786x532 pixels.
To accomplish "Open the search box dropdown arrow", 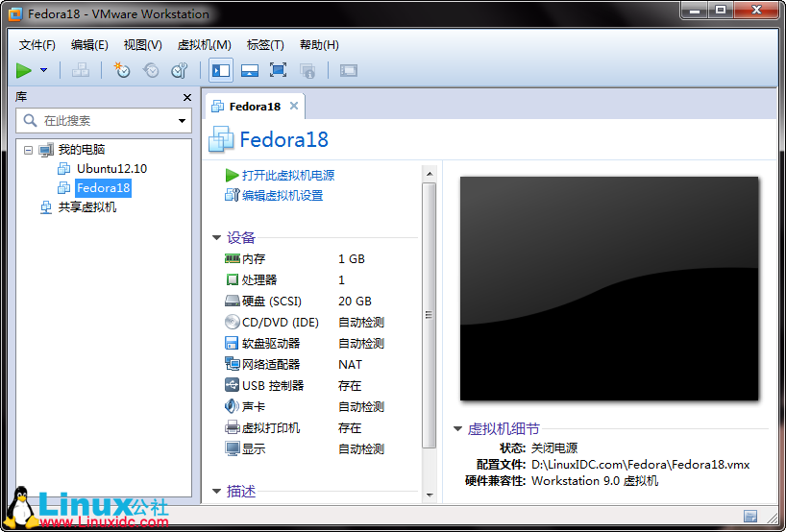I will (182, 121).
